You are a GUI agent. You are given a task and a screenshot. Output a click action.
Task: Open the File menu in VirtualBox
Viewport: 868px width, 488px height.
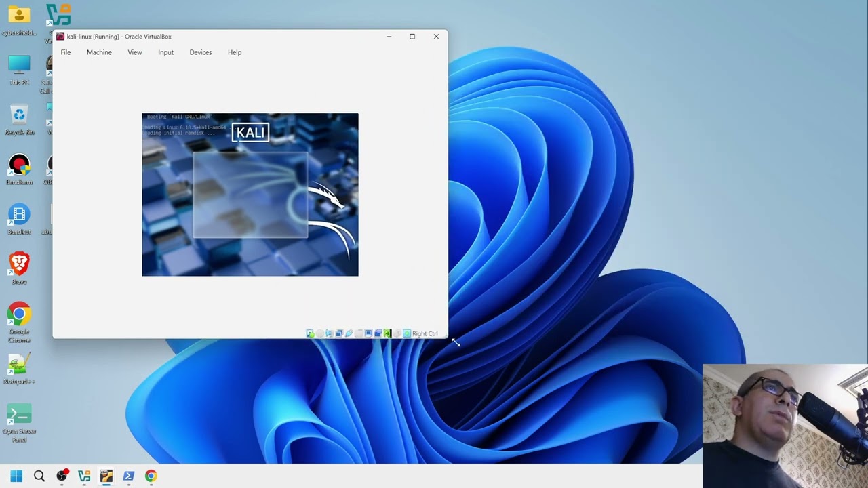pyautogui.click(x=66, y=52)
